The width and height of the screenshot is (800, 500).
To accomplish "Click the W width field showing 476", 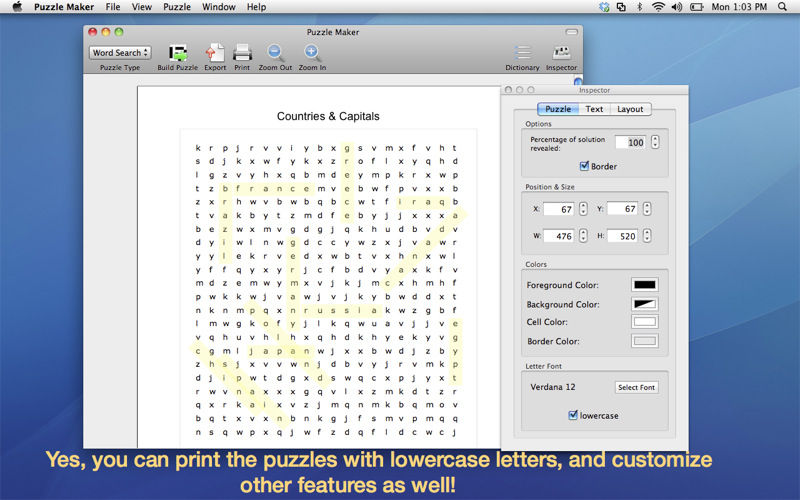I will (559, 236).
